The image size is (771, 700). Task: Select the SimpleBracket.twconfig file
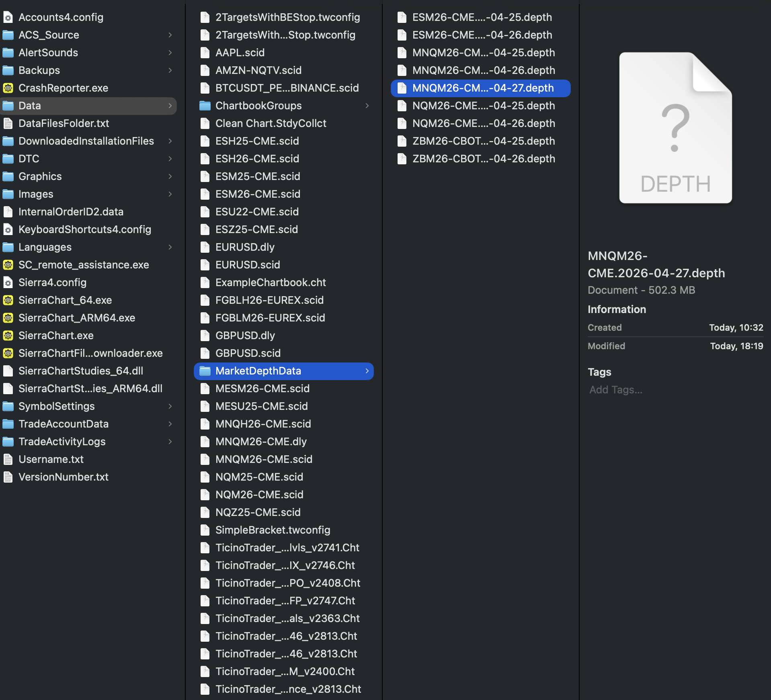point(273,530)
